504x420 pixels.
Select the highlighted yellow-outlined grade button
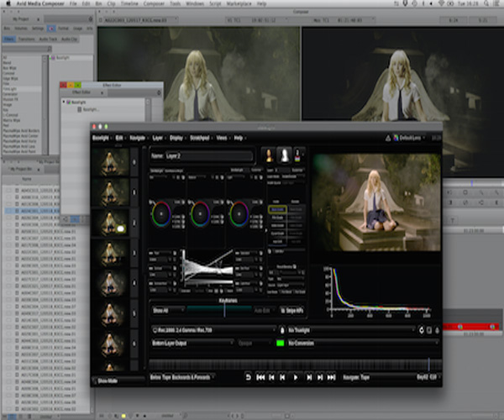tap(277, 209)
